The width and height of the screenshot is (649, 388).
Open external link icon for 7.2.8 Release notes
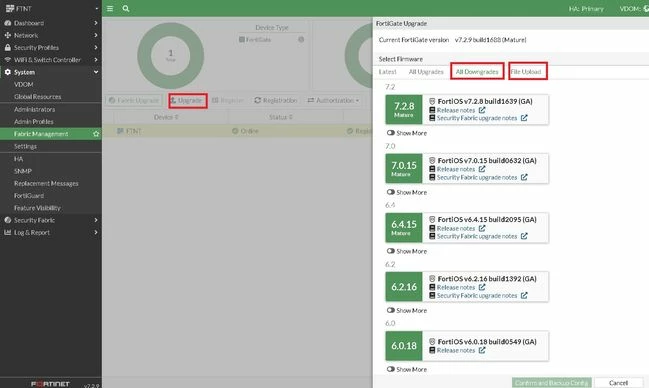click(x=482, y=110)
